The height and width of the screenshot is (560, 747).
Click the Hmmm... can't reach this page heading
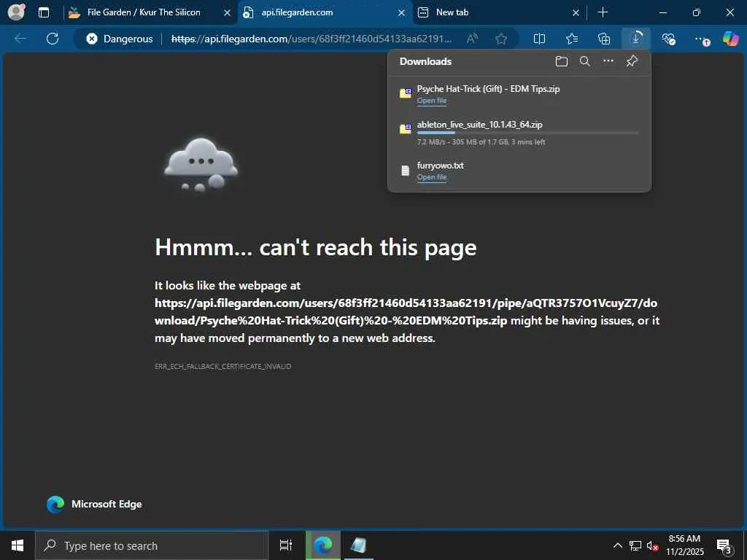tap(315, 248)
